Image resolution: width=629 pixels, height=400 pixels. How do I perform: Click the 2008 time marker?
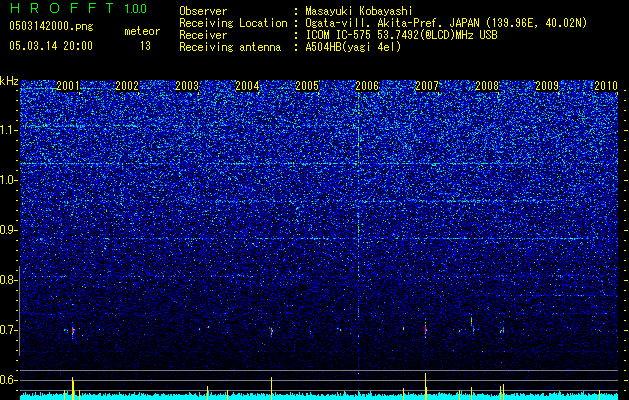487,86
